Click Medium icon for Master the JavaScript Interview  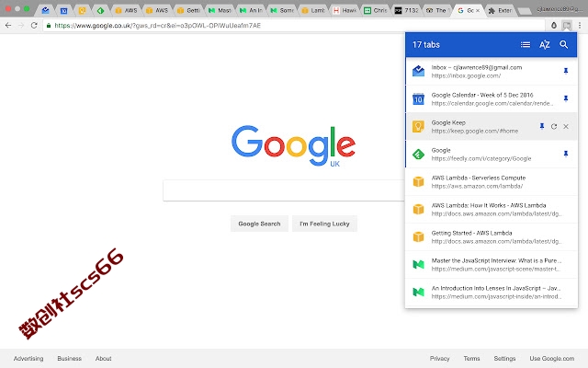click(x=419, y=264)
